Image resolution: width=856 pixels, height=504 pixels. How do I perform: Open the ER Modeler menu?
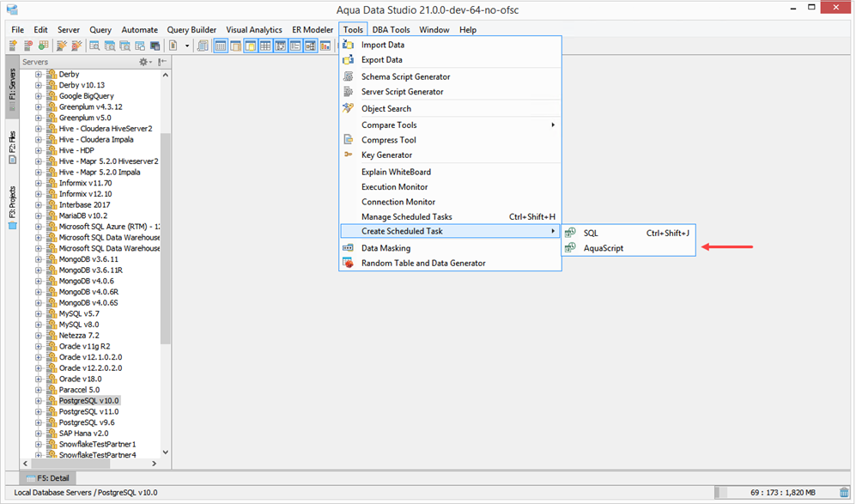tap(313, 29)
